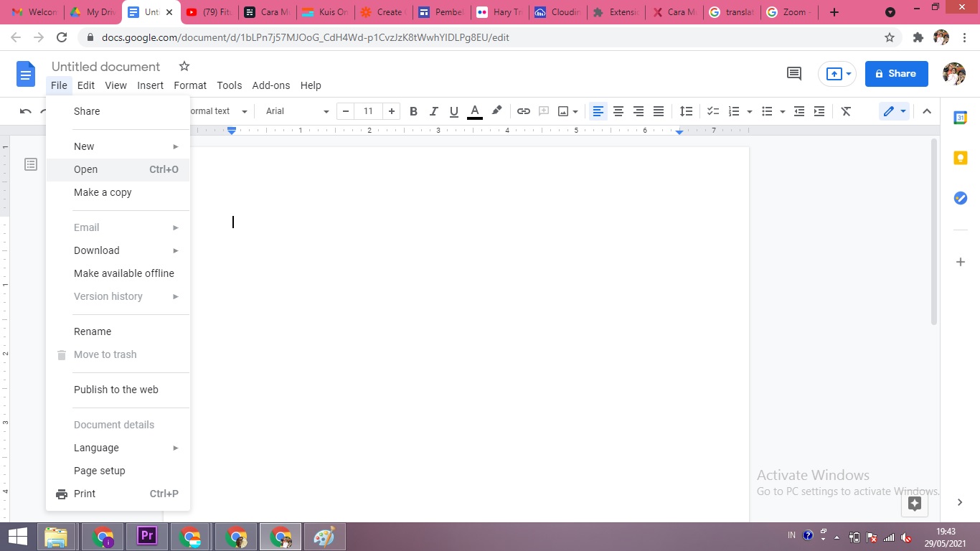
Task: Select the highlight color tool
Action: [496, 111]
